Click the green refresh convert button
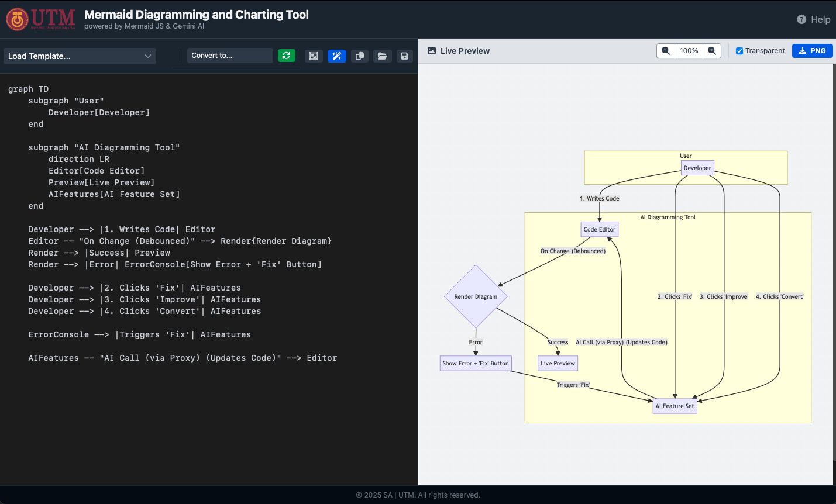Screen dimensions: 836x504 [286, 56]
